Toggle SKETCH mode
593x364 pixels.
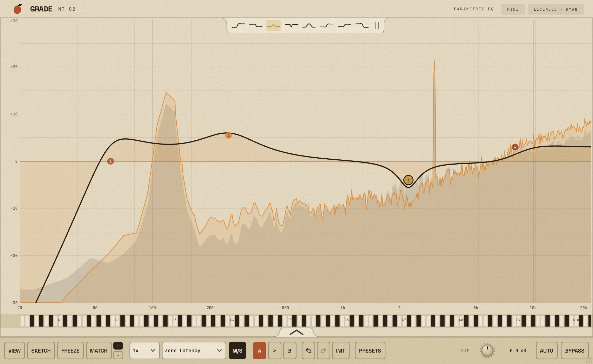(x=41, y=350)
